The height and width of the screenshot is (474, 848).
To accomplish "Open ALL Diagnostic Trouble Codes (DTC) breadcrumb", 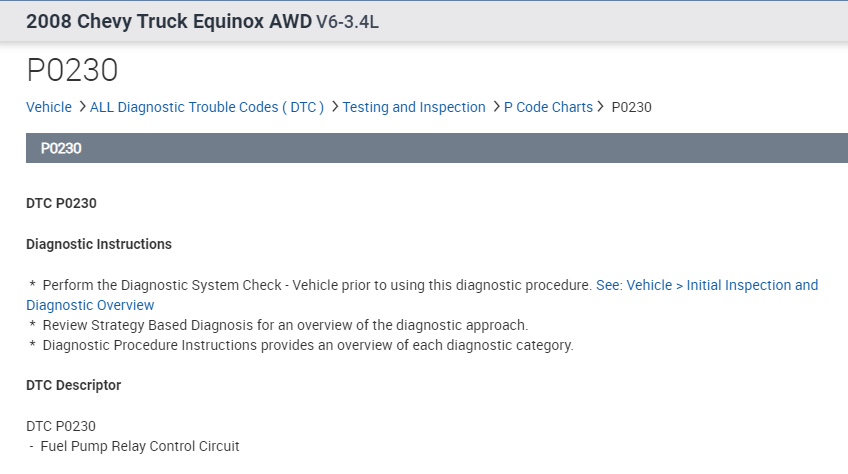I will pyautogui.click(x=207, y=107).
